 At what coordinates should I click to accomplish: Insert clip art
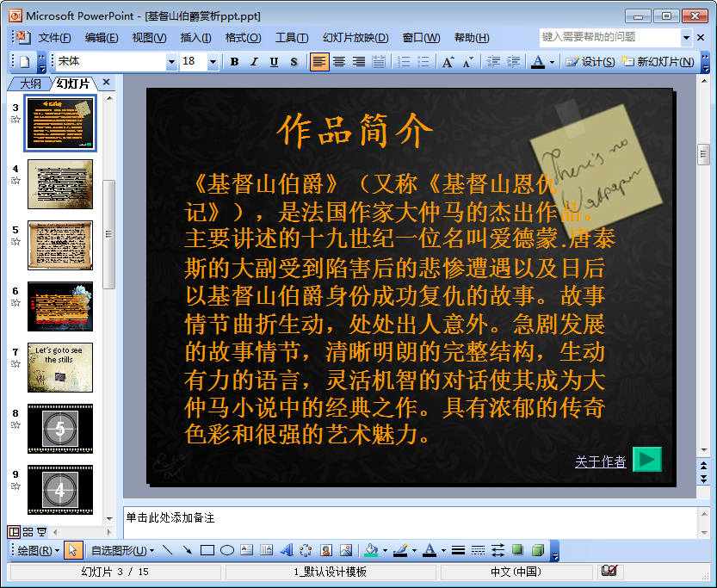click(x=326, y=550)
